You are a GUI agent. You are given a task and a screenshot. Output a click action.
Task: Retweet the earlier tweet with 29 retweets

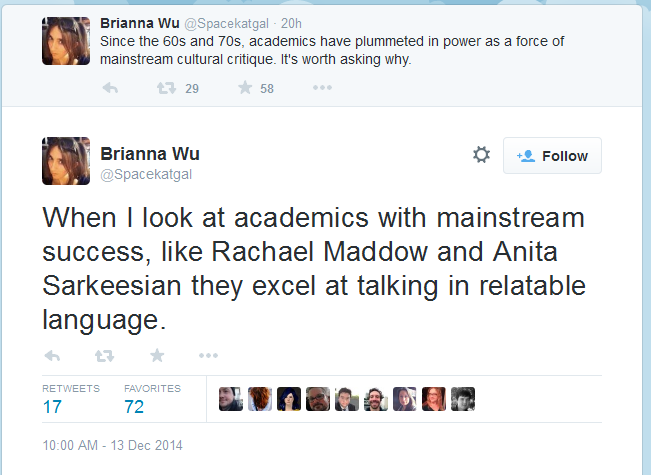[166, 88]
